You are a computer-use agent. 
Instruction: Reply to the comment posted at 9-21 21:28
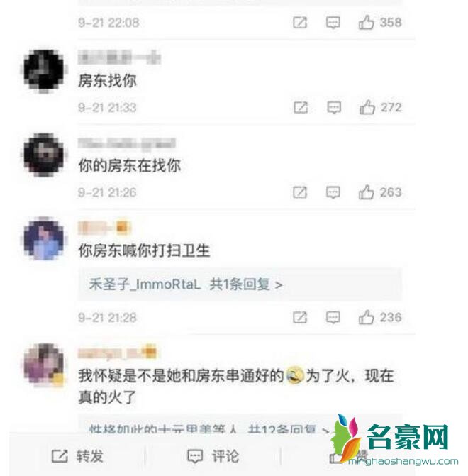[333, 318]
